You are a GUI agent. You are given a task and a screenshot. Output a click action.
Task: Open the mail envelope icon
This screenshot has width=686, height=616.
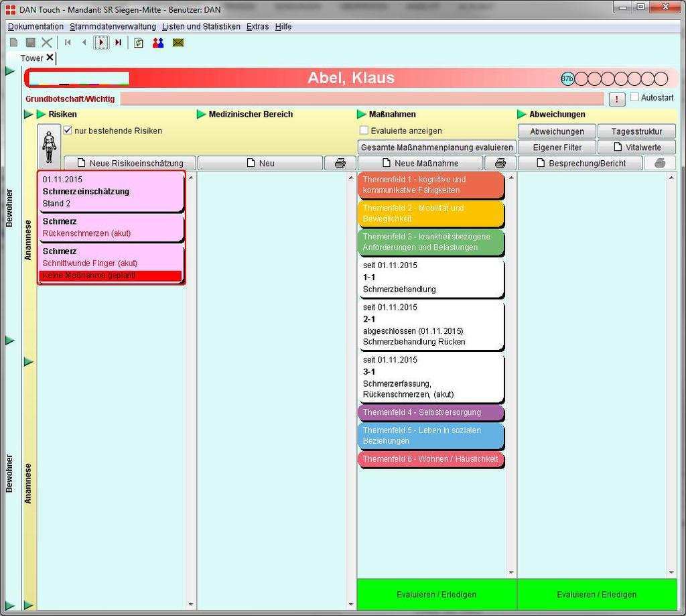click(x=178, y=43)
